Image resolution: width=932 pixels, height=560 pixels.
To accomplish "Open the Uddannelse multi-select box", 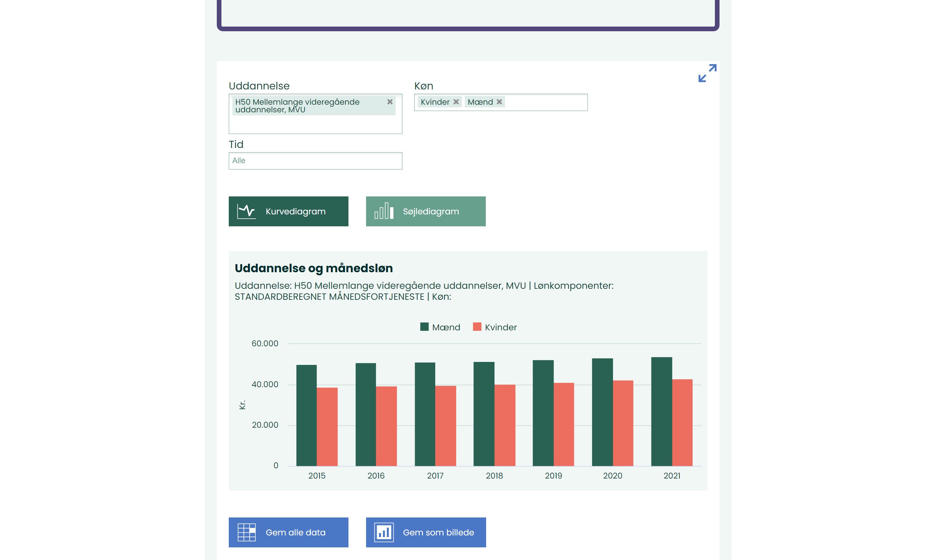I will [315, 125].
